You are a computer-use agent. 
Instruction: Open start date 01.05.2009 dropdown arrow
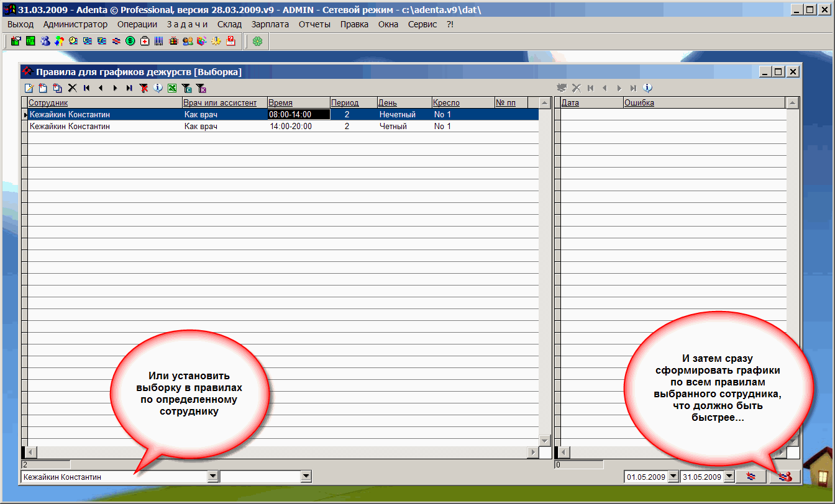(x=672, y=477)
